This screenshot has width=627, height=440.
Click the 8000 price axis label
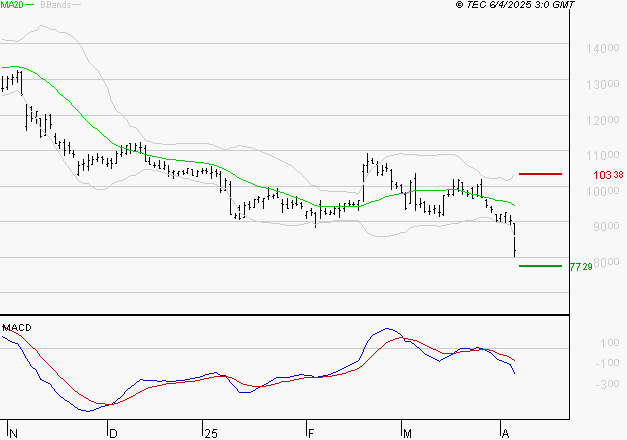[607, 262]
